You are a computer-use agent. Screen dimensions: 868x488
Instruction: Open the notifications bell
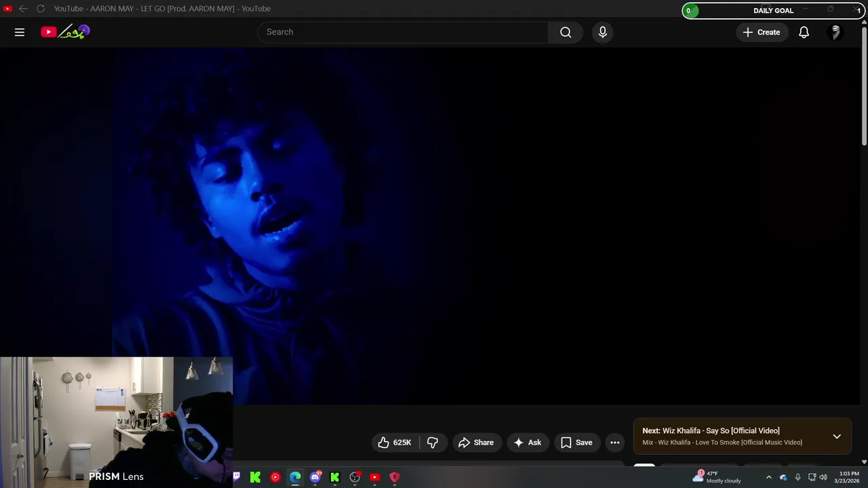804,32
